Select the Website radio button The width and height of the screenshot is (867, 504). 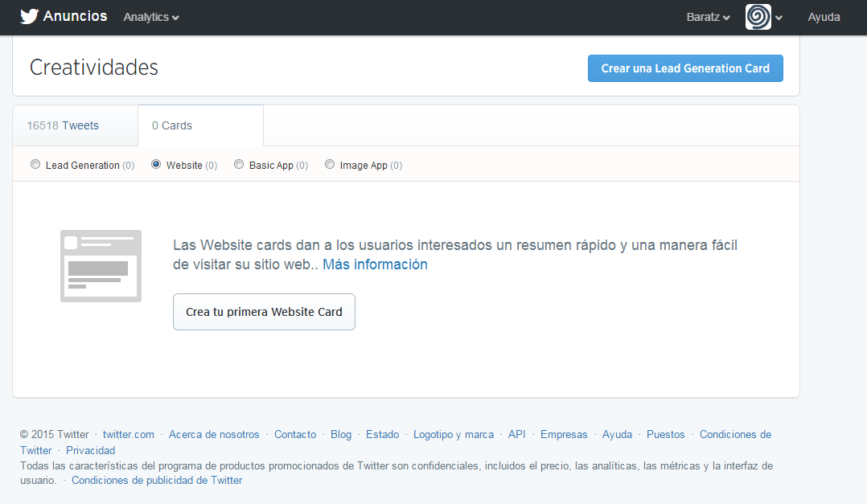(x=156, y=164)
